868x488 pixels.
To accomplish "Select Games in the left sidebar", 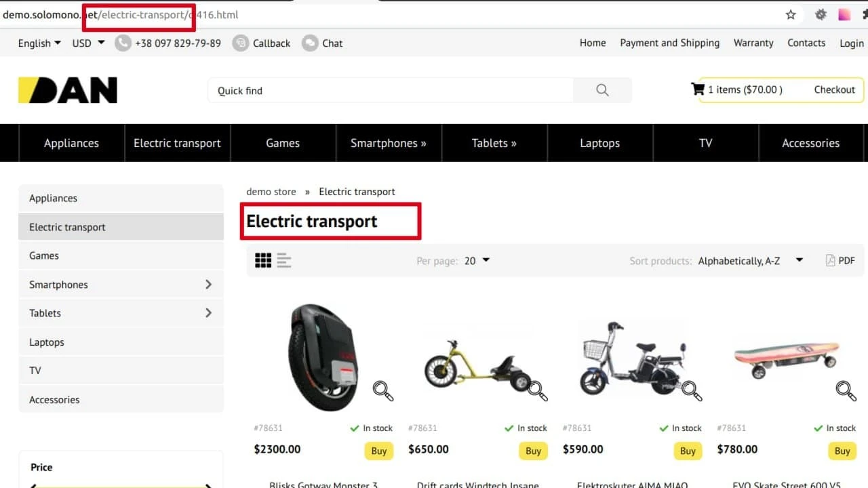I will (x=44, y=256).
